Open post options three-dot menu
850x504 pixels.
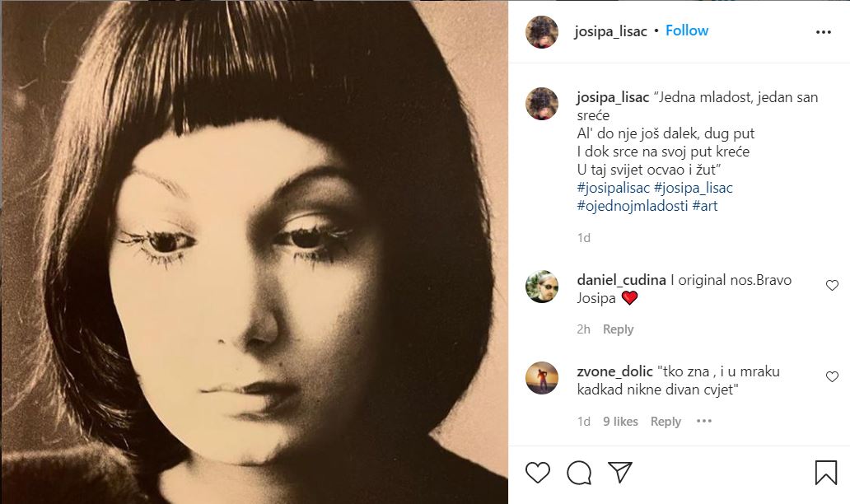point(824,32)
